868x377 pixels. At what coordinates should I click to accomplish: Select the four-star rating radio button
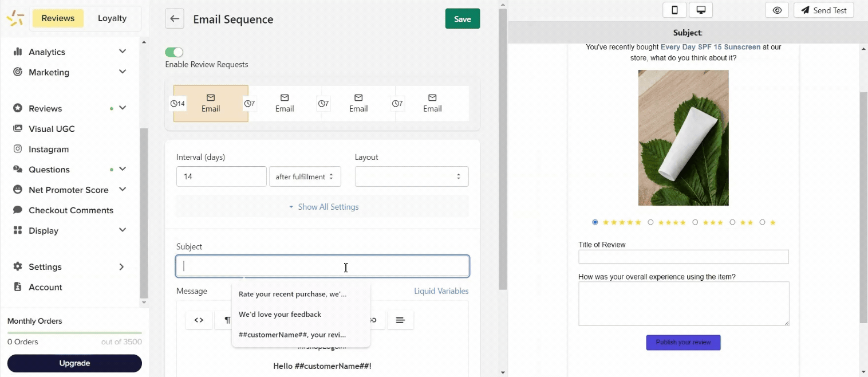click(x=651, y=222)
